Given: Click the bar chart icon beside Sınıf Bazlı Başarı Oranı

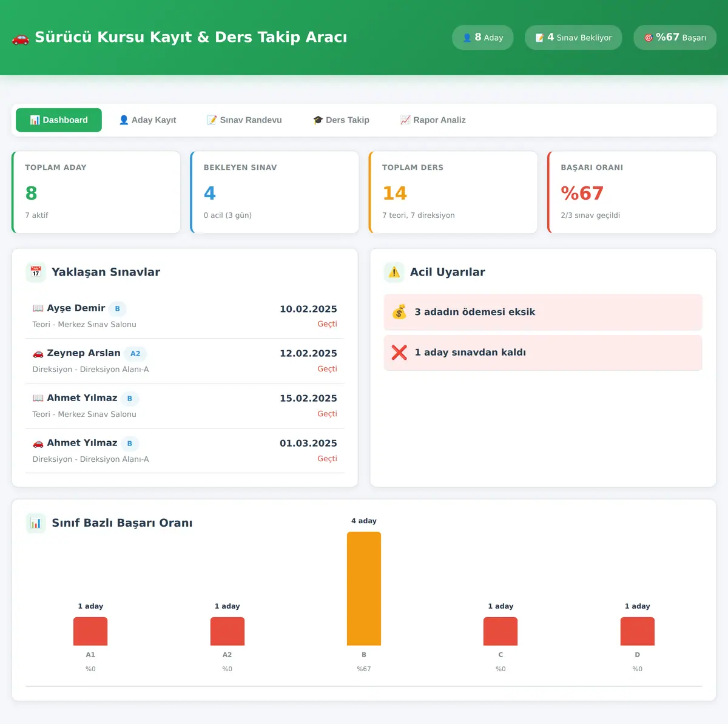Looking at the screenshot, I should pyautogui.click(x=36, y=523).
